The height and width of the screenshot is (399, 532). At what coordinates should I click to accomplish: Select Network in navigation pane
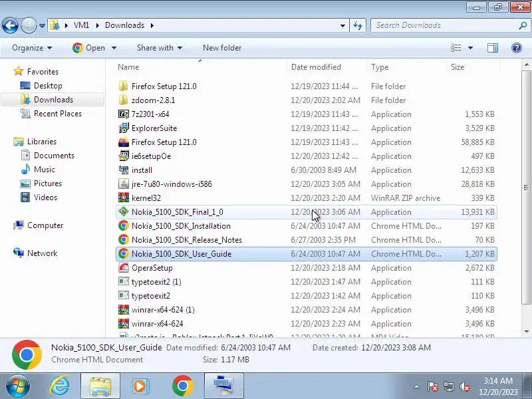[x=35, y=253]
